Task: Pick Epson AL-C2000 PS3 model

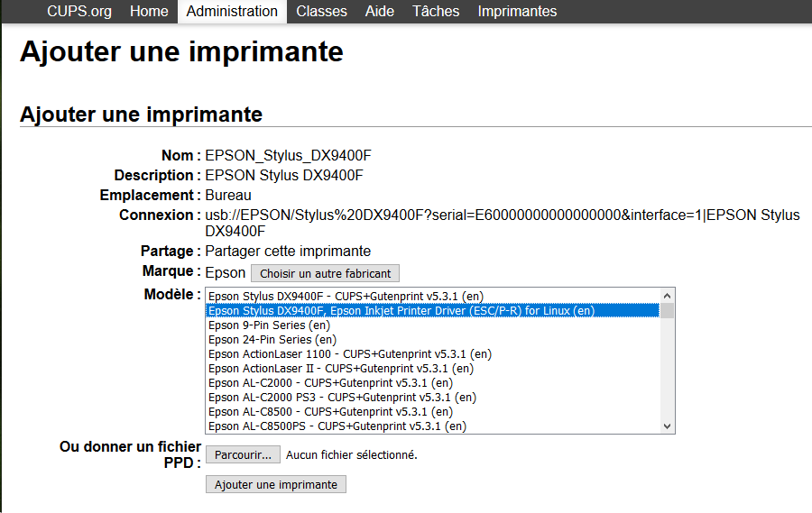Action: (x=433, y=397)
